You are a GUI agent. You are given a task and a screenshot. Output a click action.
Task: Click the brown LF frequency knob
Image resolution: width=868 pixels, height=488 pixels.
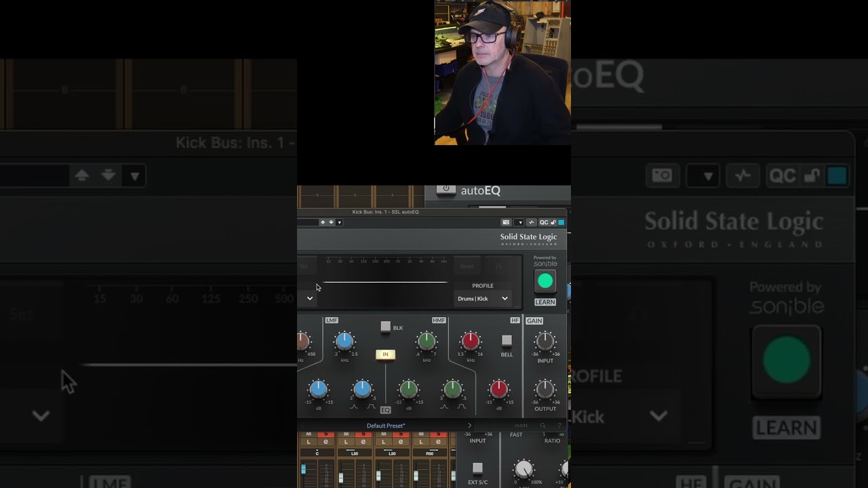pyautogui.click(x=302, y=341)
